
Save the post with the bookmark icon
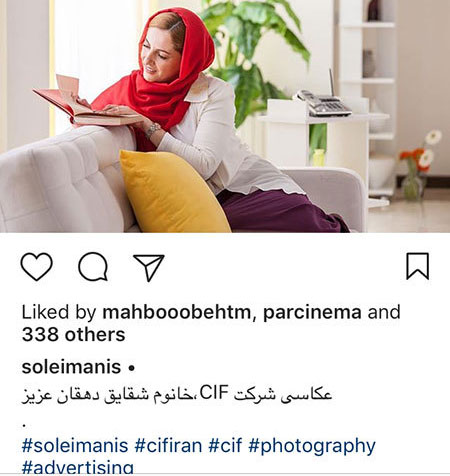(x=417, y=266)
